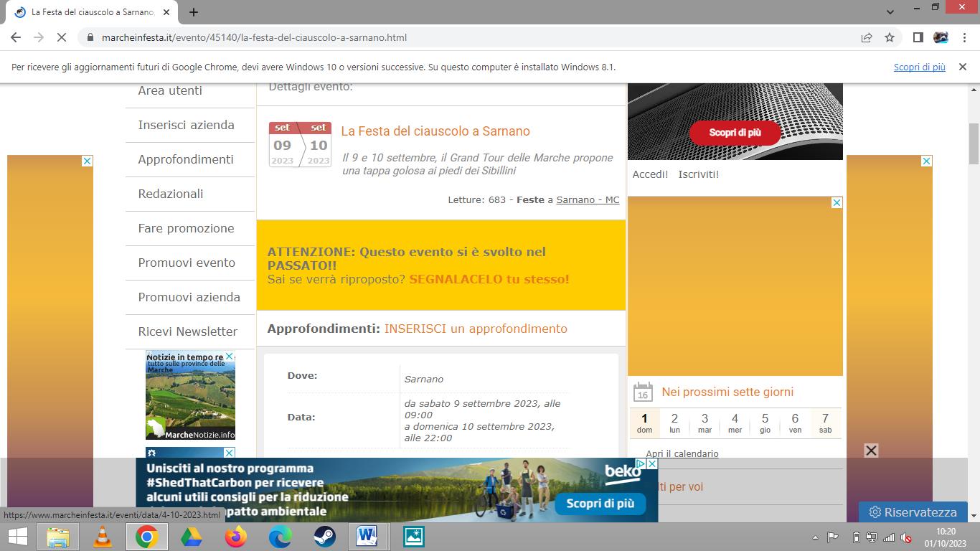Open the MarcheNotizie.info ad thumbnail

pos(190,395)
